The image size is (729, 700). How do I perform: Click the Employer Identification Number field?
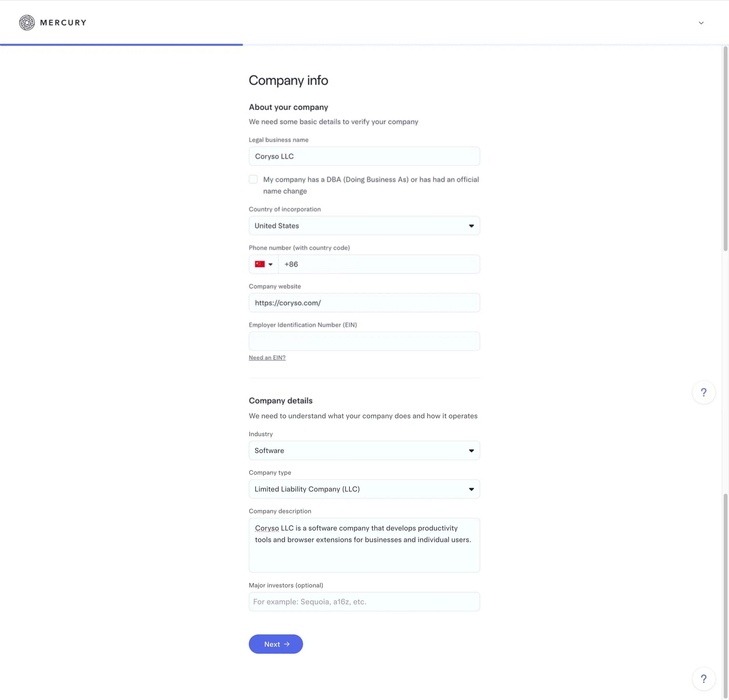[x=364, y=341]
